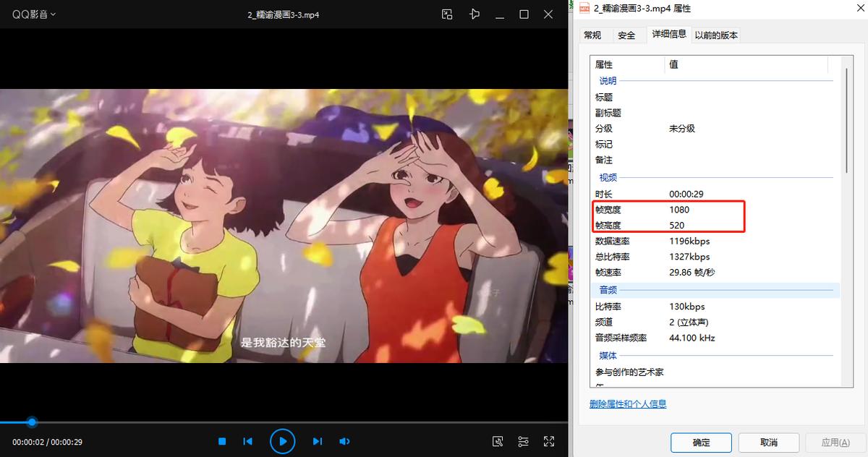Expand the 视频 section details
Viewport: 868px width, 457px height.
tap(608, 177)
